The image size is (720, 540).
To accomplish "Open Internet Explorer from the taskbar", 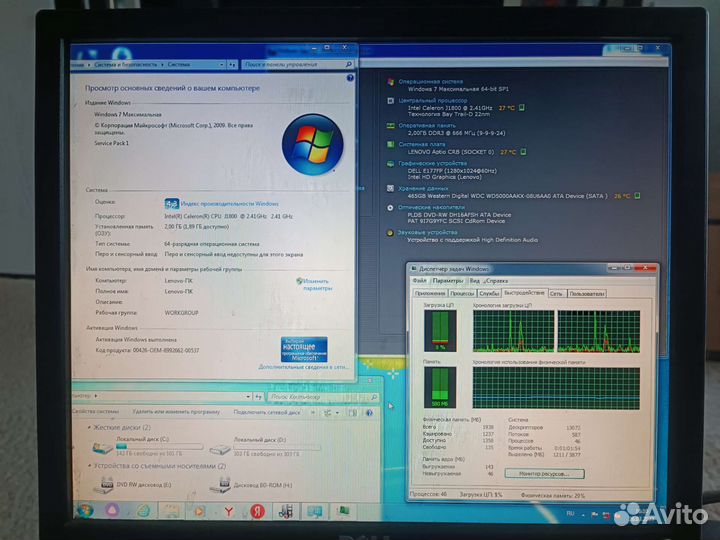I will coord(143,511).
